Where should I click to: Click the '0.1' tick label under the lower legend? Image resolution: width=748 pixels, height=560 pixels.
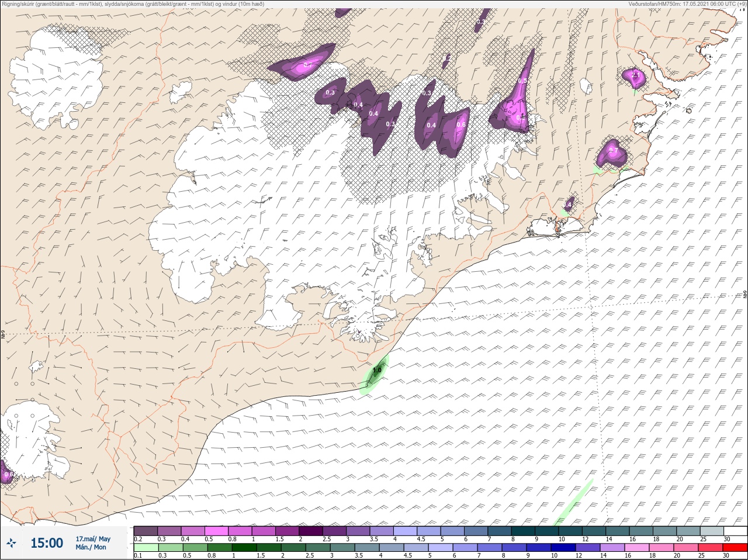click(138, 556)
